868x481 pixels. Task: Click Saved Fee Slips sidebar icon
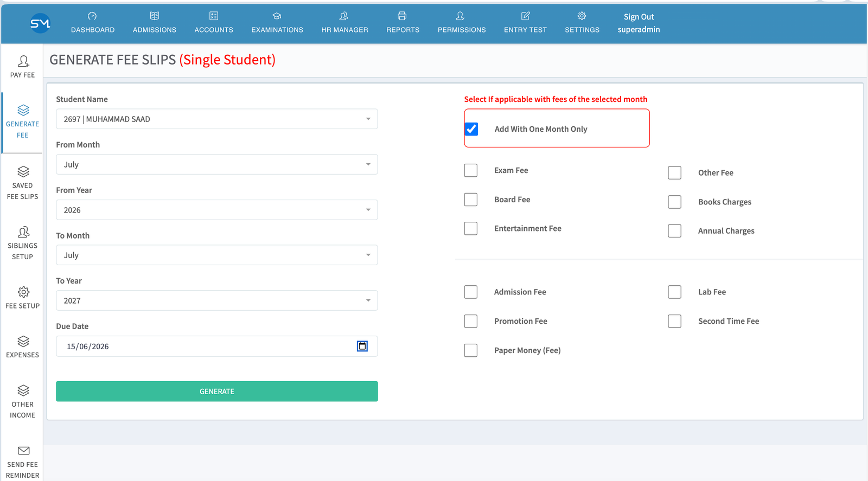point(23,171)
